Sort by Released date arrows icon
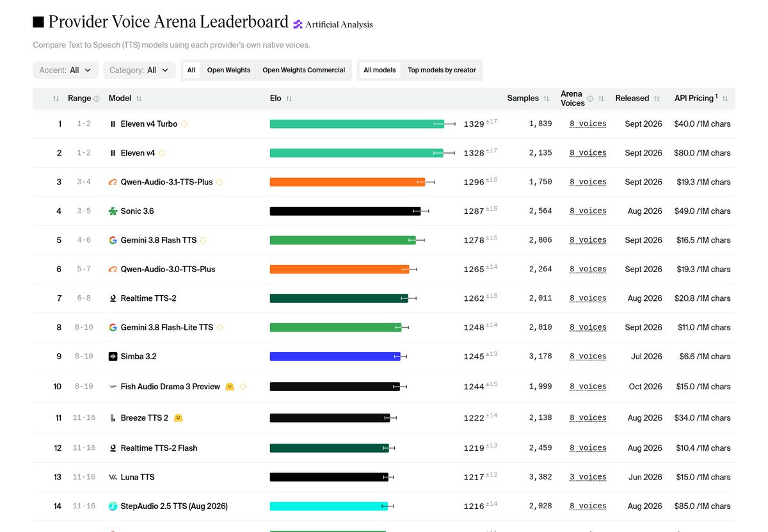768x532 pixels. (x=656, y=99)
